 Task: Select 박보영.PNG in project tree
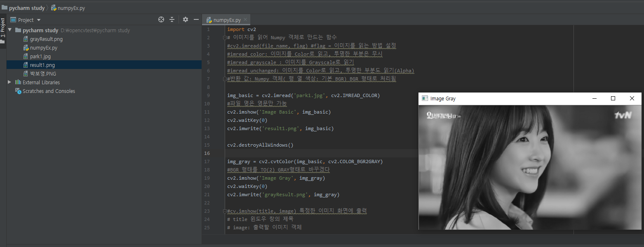(43, 74)
